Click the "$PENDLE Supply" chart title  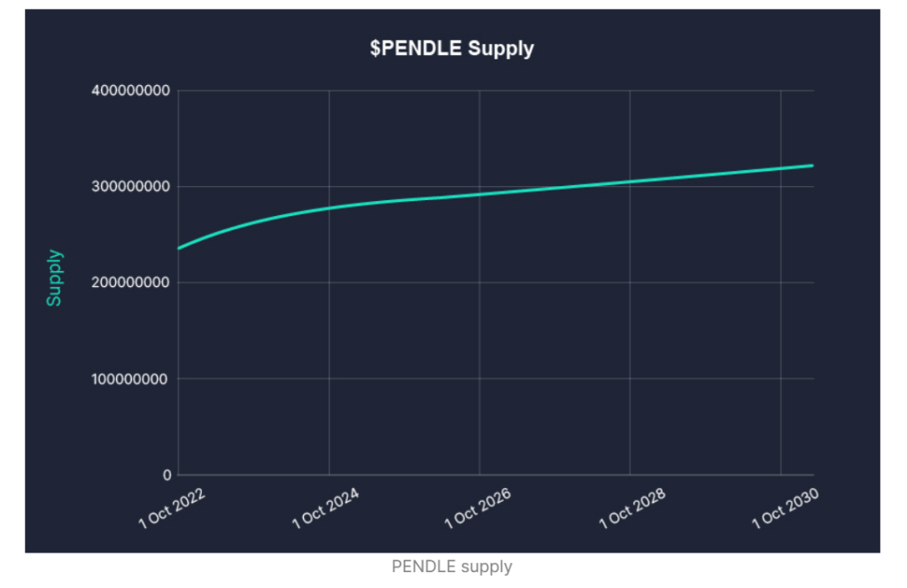click(x=452, y=49)
